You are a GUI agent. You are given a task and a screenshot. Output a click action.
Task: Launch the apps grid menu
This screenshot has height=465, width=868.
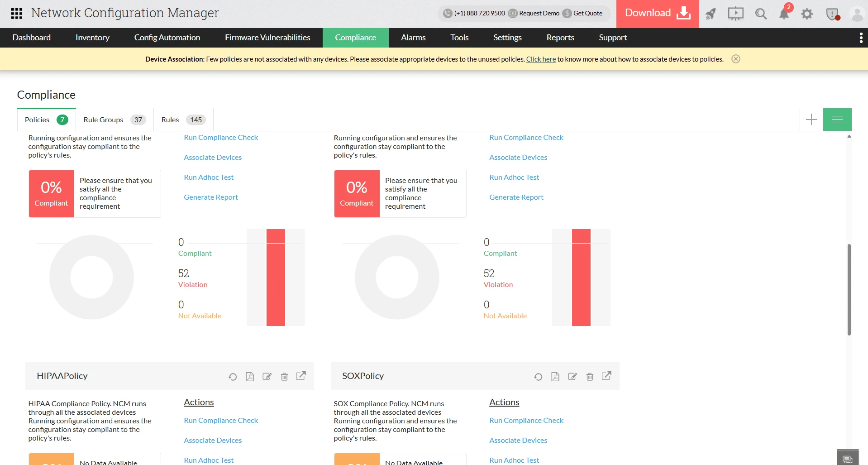16,13
